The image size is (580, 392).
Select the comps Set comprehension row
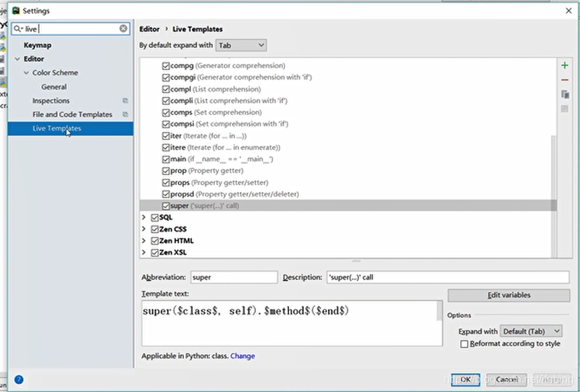coord(348,112)
